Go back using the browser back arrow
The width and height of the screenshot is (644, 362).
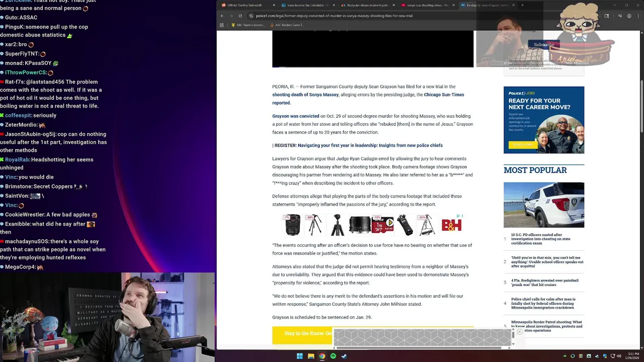(222, 16)
